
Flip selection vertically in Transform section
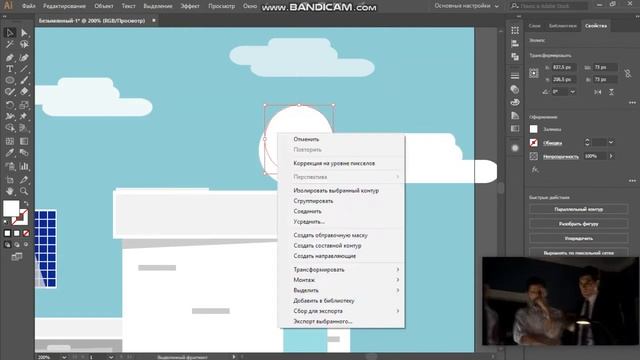point(611,92)
